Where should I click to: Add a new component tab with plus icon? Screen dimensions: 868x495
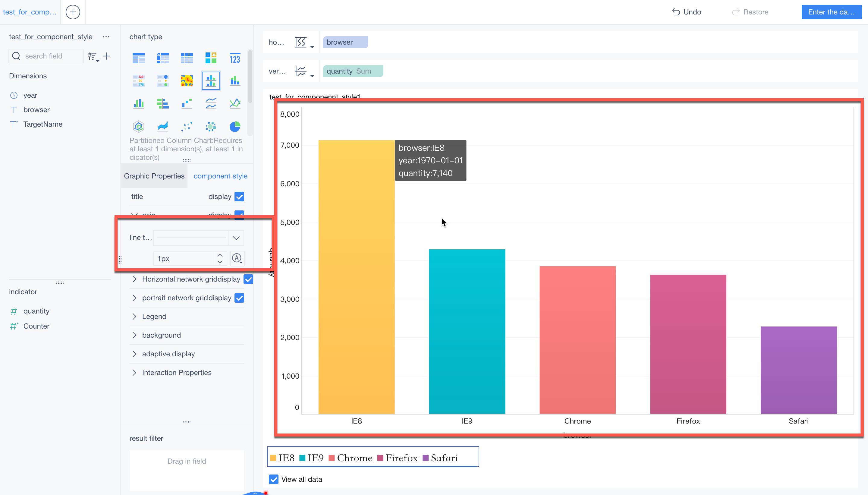coord(73,12)
